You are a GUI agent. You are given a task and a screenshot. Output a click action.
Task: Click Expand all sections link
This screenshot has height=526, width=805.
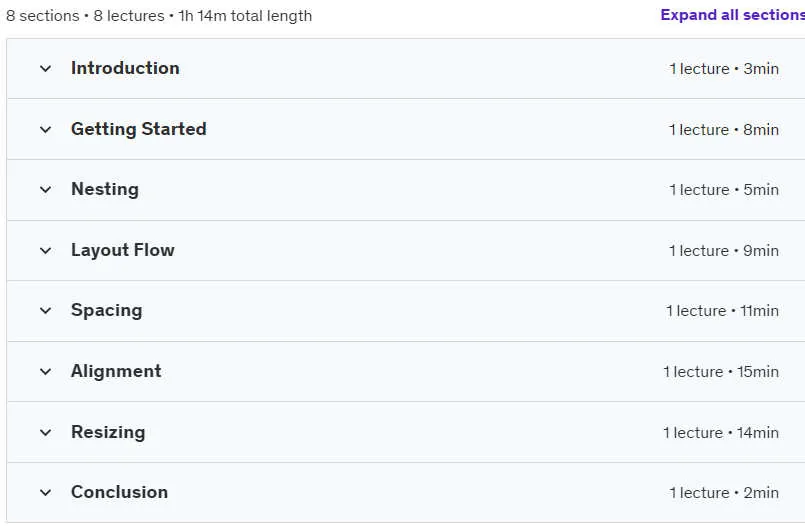point(733,15)
